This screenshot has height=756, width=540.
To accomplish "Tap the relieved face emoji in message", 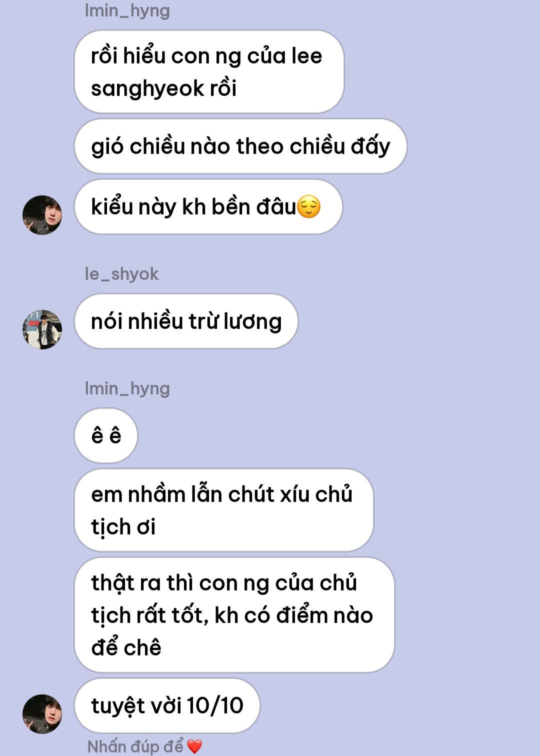I will (309, 206).
